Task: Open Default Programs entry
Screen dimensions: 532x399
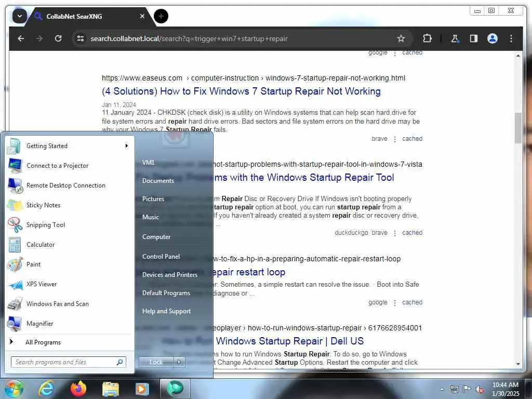Action: click(x=166, y=293)
